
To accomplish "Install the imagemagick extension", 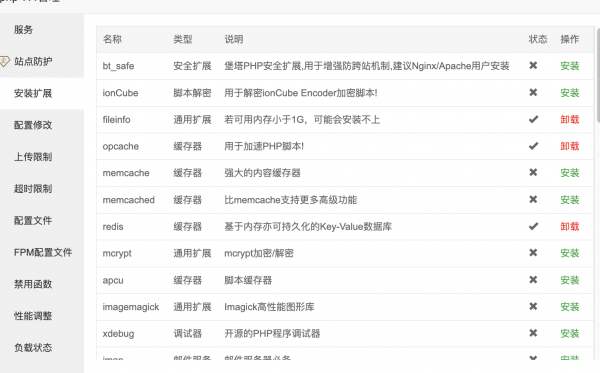I will point(570,307).
